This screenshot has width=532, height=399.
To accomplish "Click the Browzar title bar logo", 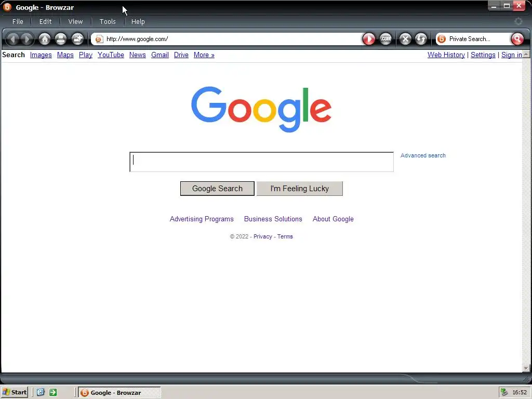I will (x=7, y=7).
